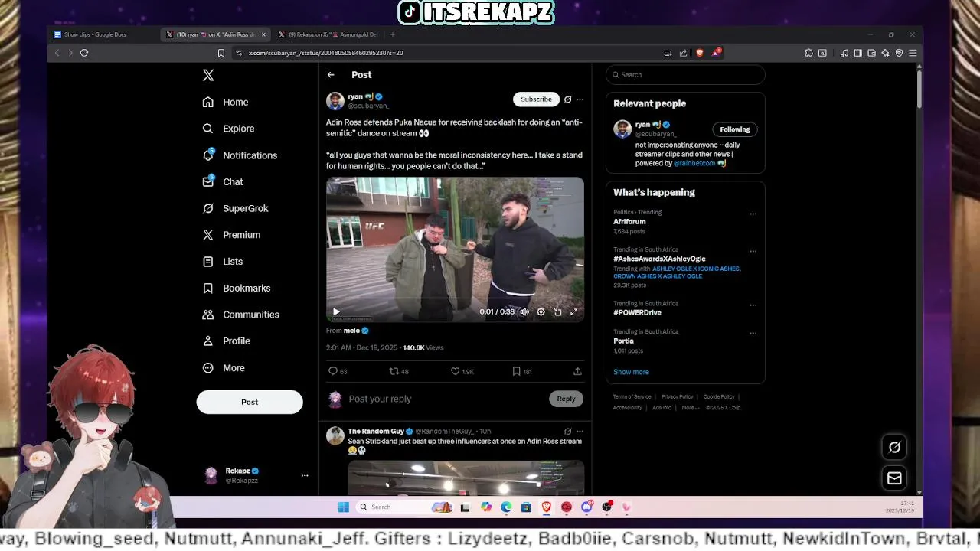Click the white Post button
This screenshot has width=980, height=551.
coord(250,402)
